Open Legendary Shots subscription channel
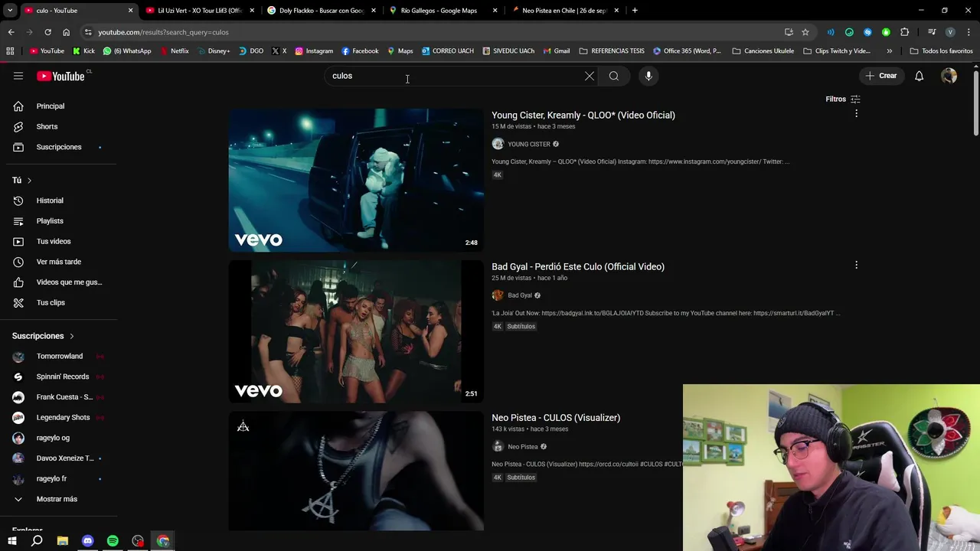 (x=61, y=418)
